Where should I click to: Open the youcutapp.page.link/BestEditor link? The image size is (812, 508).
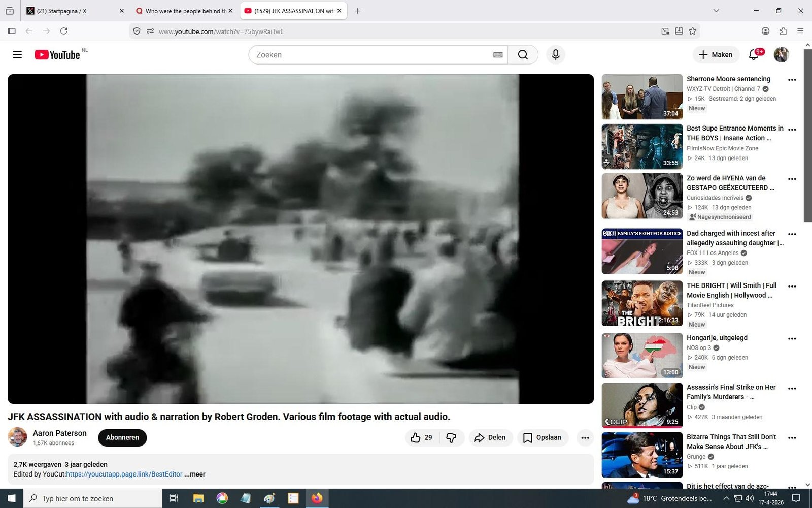pos(124,474)
